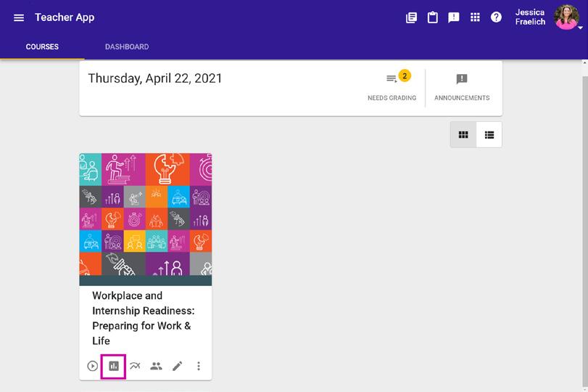This screenshot has height=392, width=588.
Task: Open the course students people icon
Action: click(x=156, y=366)
